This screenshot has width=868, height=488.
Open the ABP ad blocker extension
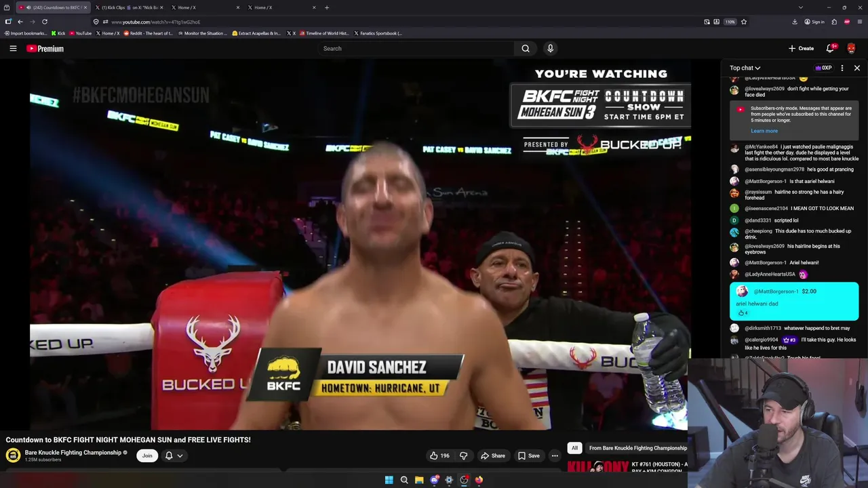click(x=847, y=22)
